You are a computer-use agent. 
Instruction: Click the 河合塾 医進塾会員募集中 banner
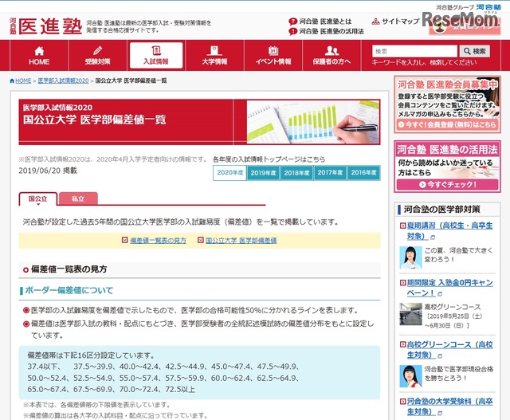(447, 104)
